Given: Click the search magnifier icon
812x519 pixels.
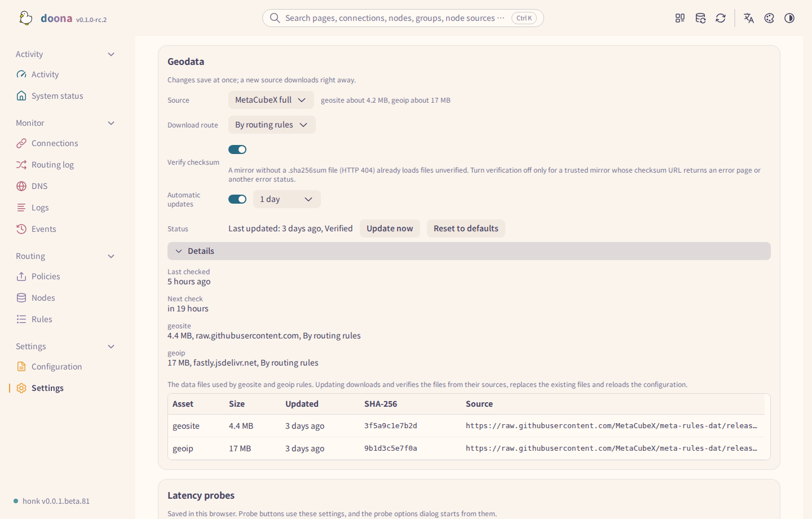Looking at the screenshot, I should pos(275,18).
